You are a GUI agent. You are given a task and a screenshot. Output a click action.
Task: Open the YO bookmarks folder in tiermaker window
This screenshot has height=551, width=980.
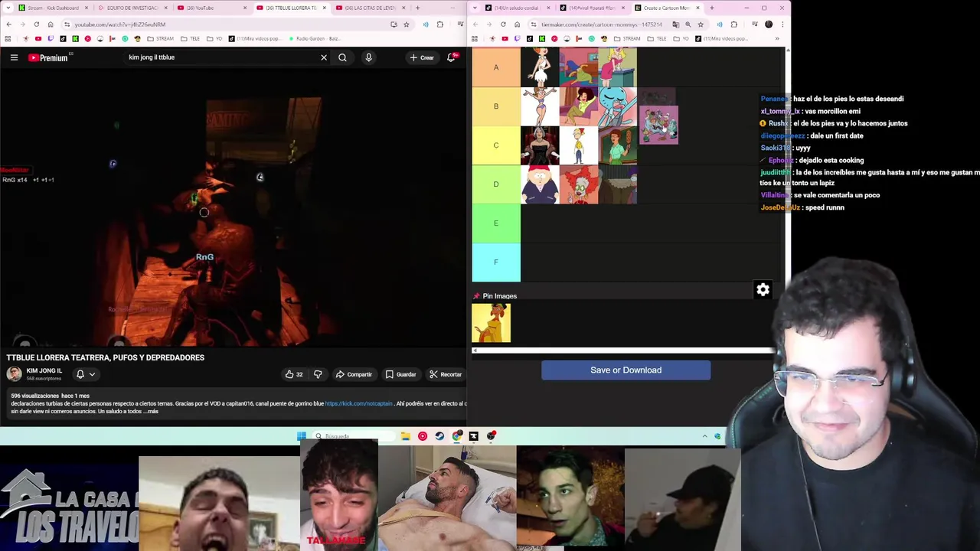(x=682, y=38)
